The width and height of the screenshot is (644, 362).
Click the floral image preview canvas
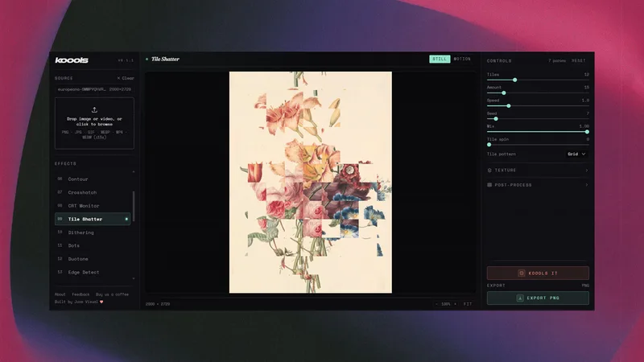tap(311, 183)
